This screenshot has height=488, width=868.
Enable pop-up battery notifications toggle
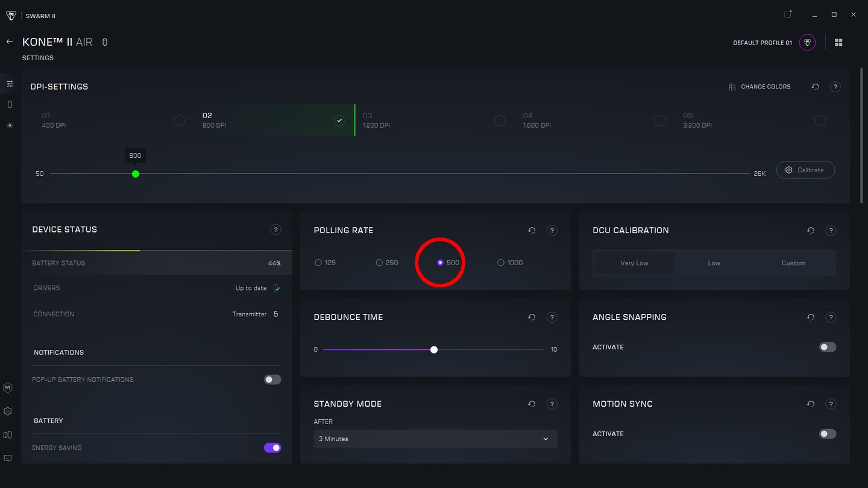272,380
